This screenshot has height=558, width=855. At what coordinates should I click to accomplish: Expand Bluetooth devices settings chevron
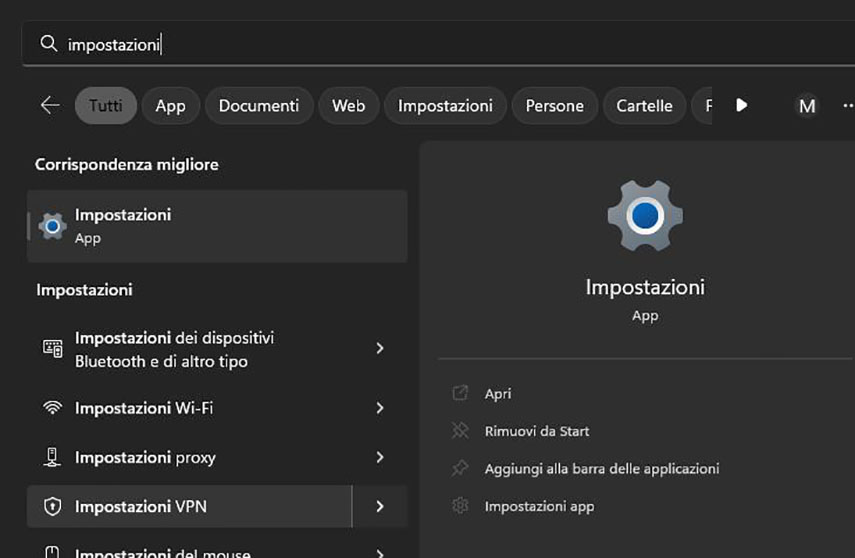click(380, 348)
